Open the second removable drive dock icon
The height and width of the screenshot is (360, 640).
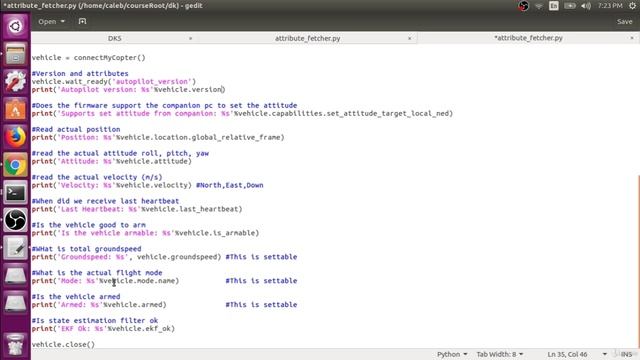(15, 303)
